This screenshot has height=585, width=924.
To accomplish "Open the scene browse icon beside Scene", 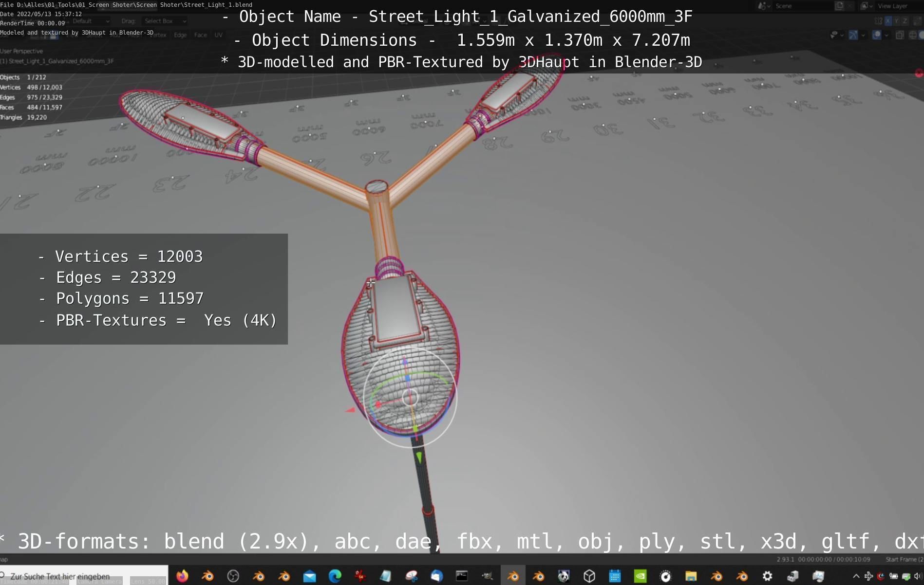I will (764, 6).
